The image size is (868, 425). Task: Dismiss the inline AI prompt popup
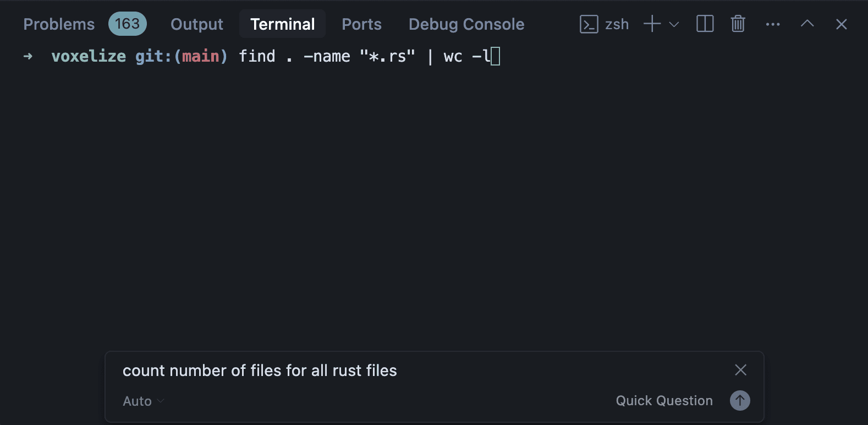point(740,370)
